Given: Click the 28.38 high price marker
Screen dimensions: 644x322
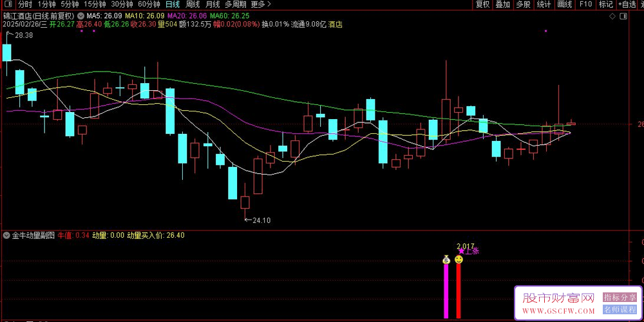Looking at the screenshot, I should click(x=23, y=35).
